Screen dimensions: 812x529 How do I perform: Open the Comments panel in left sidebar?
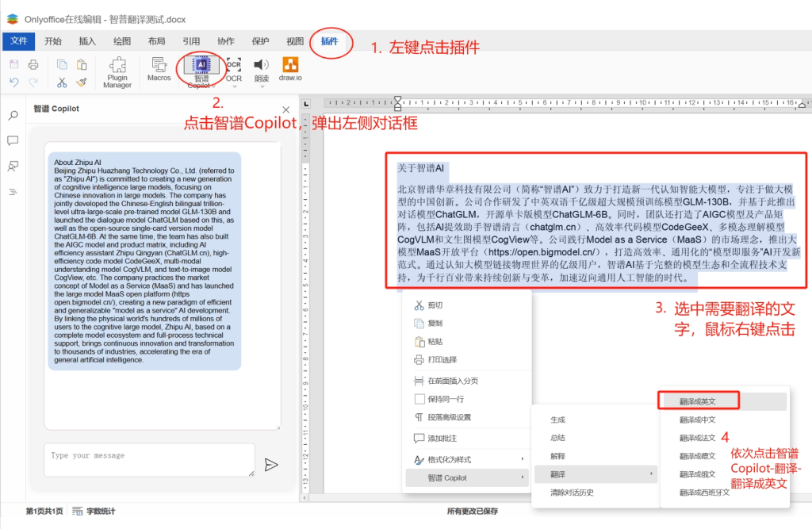[13, 140]
